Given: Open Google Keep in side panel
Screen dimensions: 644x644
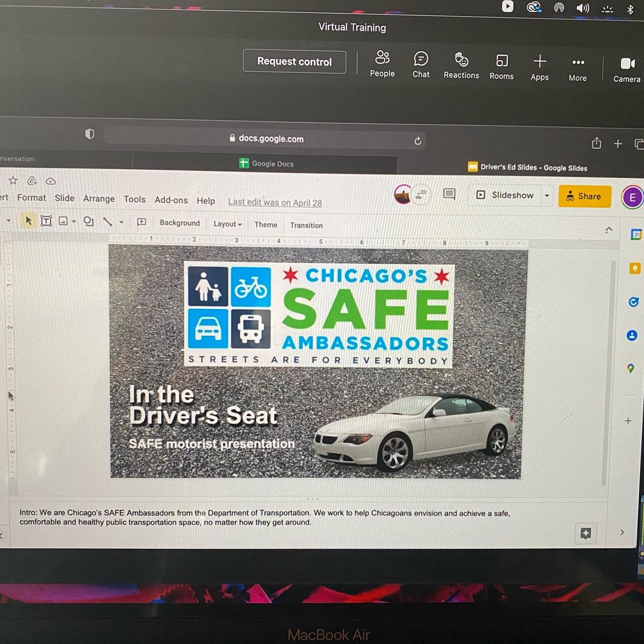Looking at the screenshot, I should pos(635,268).
